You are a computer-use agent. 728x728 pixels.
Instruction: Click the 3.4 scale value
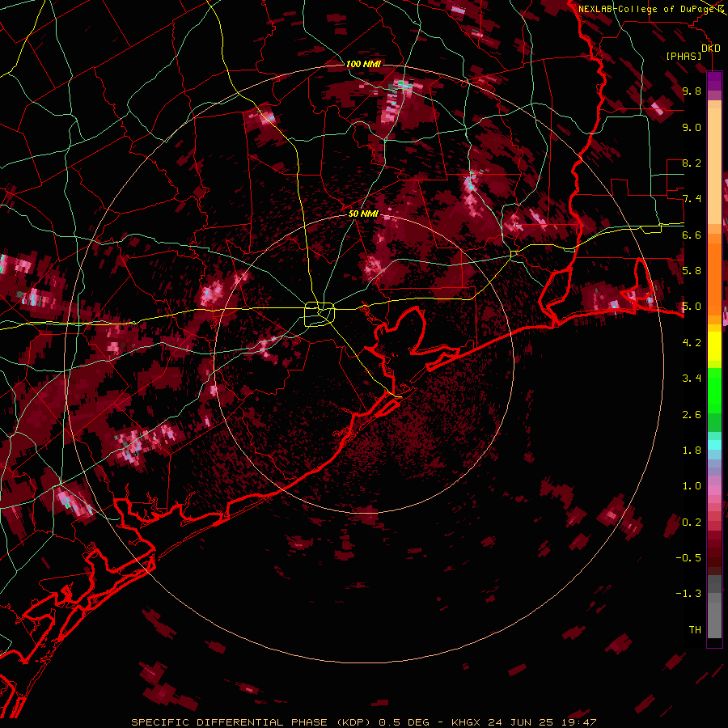692,379
